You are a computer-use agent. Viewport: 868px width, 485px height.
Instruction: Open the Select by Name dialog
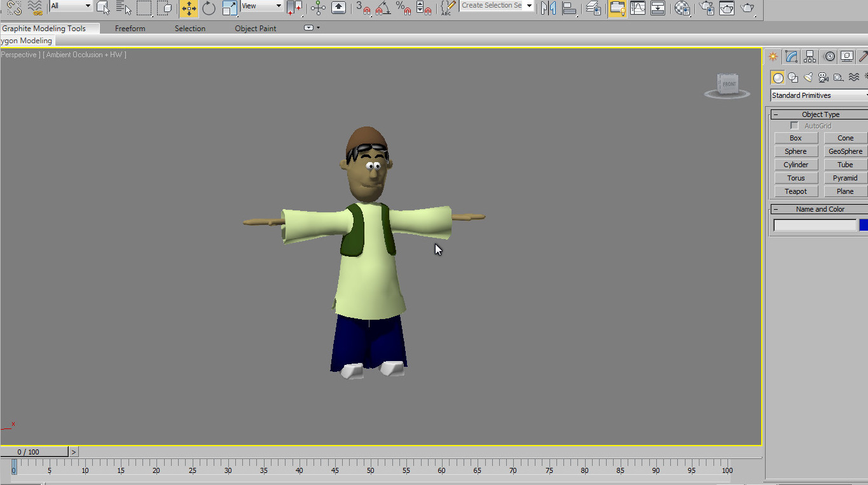pos(123,8)
